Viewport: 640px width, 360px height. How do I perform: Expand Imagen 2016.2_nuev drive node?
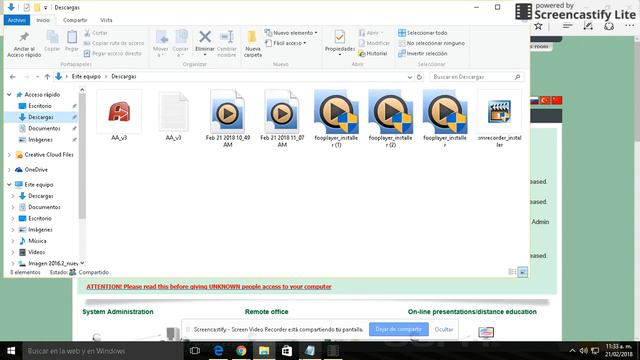coord(13,263)
